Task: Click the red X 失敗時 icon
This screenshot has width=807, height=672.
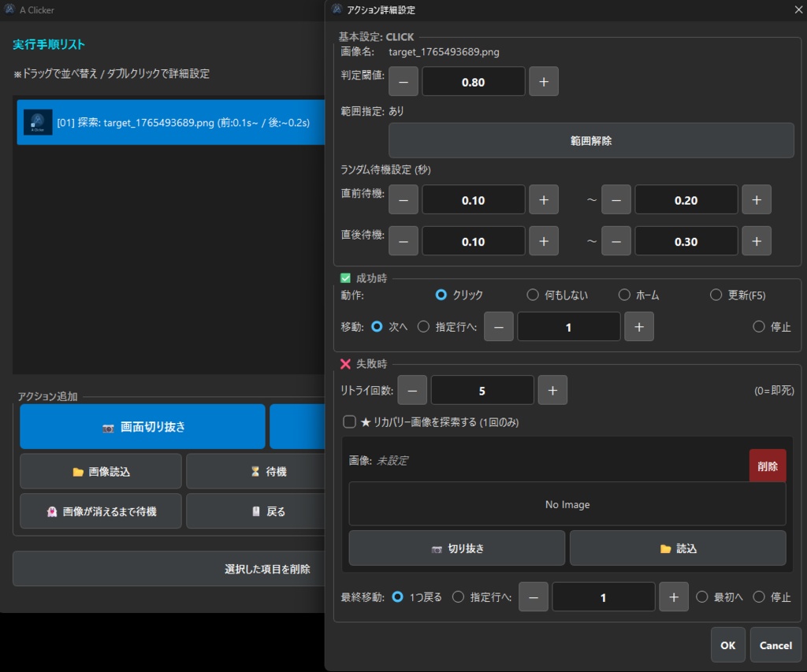Action: pyautogui.click(x=345, y=364)
